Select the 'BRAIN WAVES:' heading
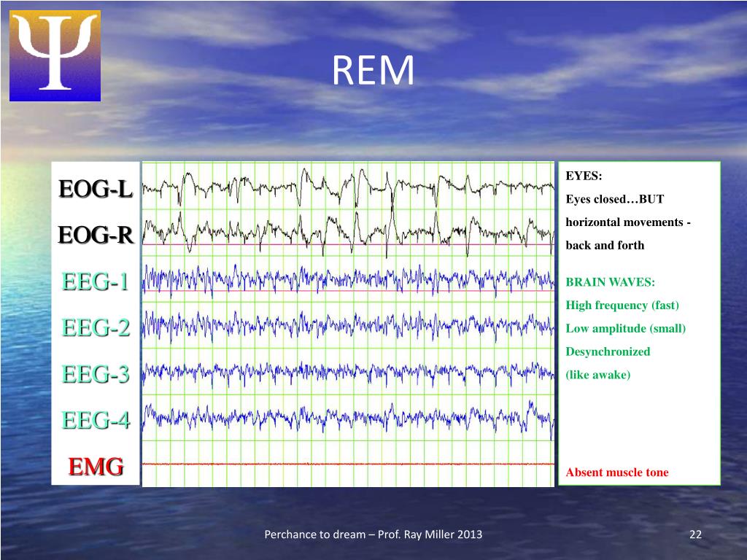Image resolution: width=747 pixels, height=560 pixels. (611, 282)
